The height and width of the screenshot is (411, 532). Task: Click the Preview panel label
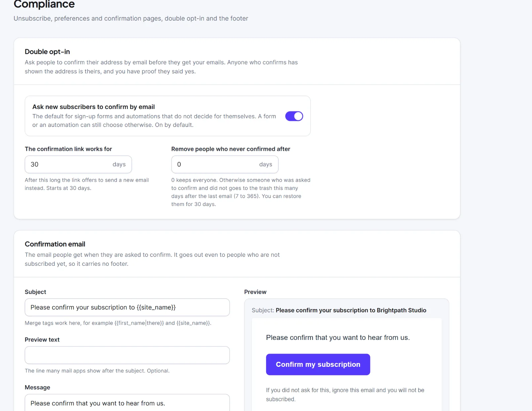coord(255,292)
